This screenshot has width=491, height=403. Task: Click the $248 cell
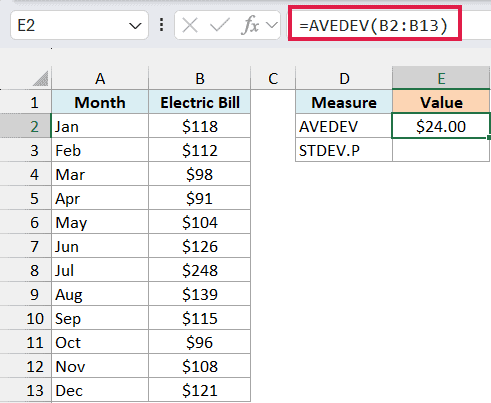[200, 270]
